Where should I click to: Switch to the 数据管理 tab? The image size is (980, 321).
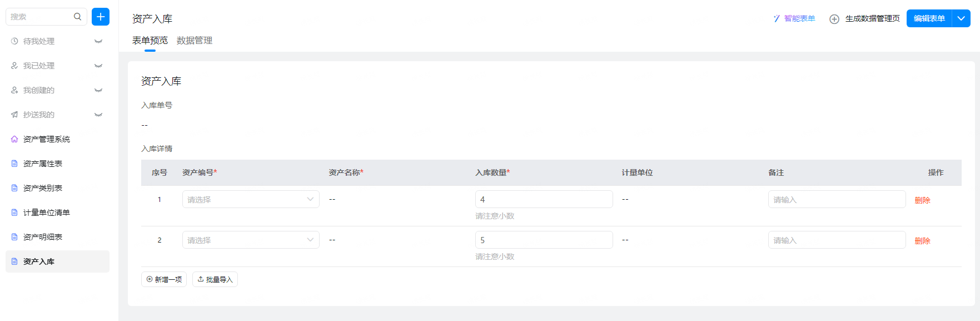195,40
